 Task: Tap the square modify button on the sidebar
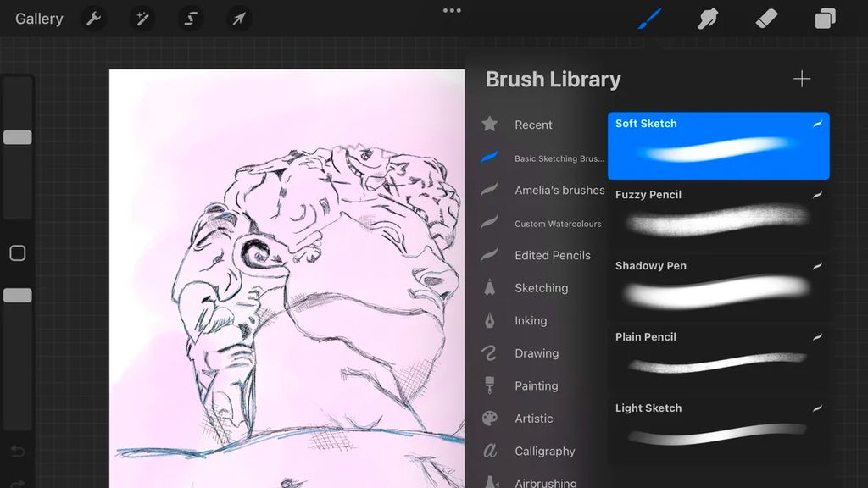(17, 252)
